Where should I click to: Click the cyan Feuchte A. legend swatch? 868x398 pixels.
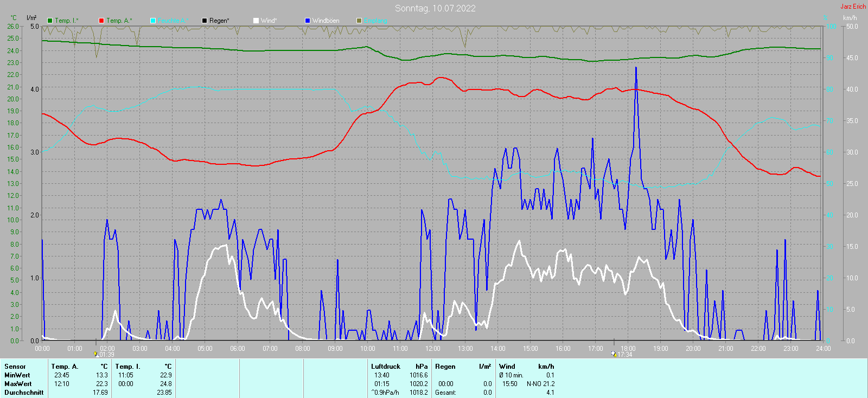153,21
